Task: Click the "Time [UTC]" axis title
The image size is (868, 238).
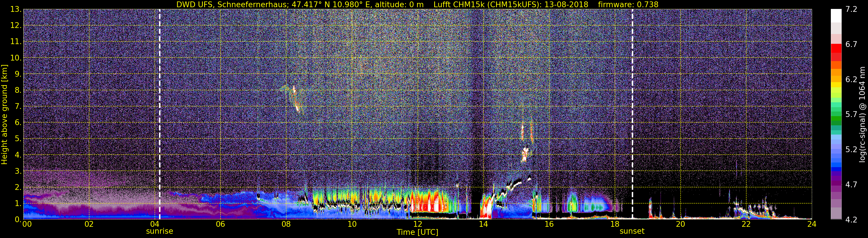Action: tap(417, 232)
